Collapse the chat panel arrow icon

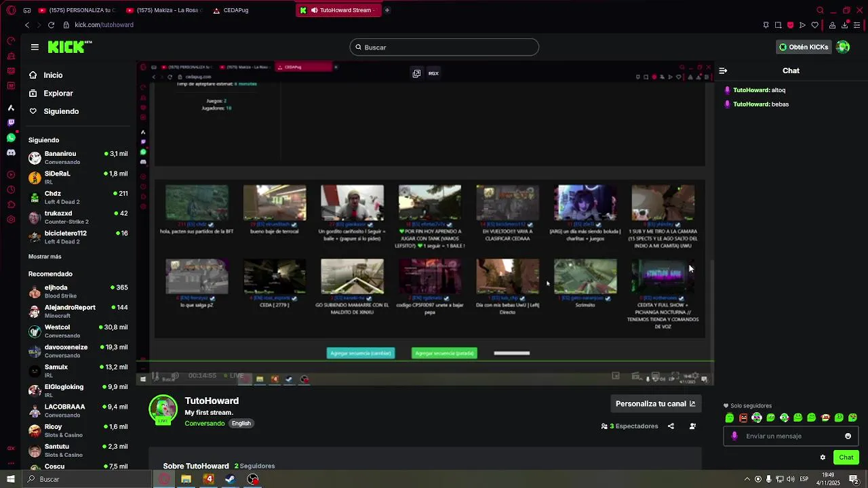tap(723, 70)
